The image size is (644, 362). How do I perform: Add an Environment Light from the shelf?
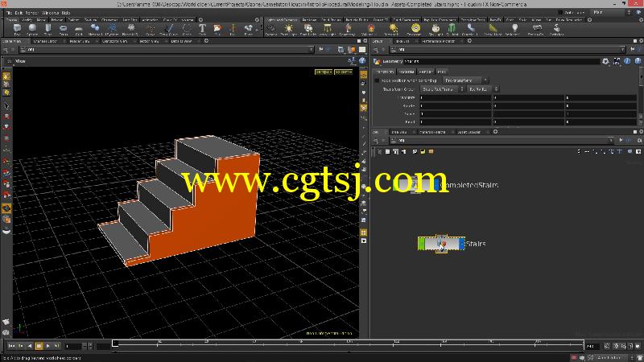(x=415, y=29)
